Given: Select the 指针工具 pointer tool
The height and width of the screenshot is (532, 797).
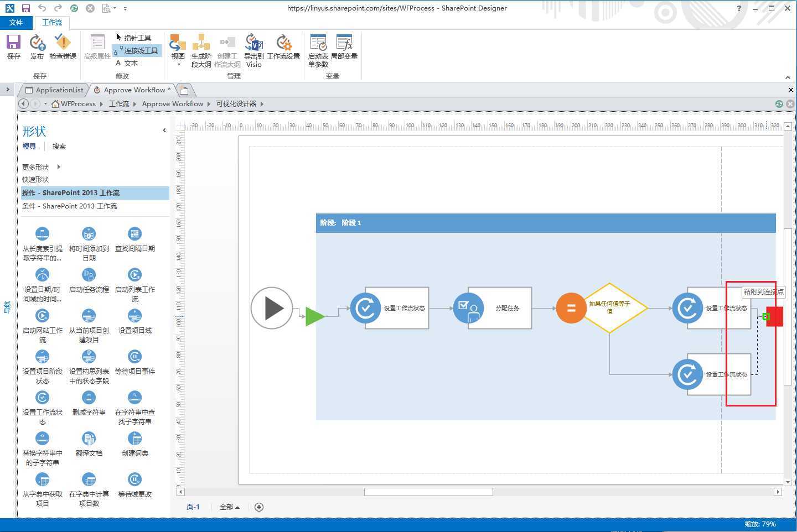Looking at the screenshot, I should (133, 38).
